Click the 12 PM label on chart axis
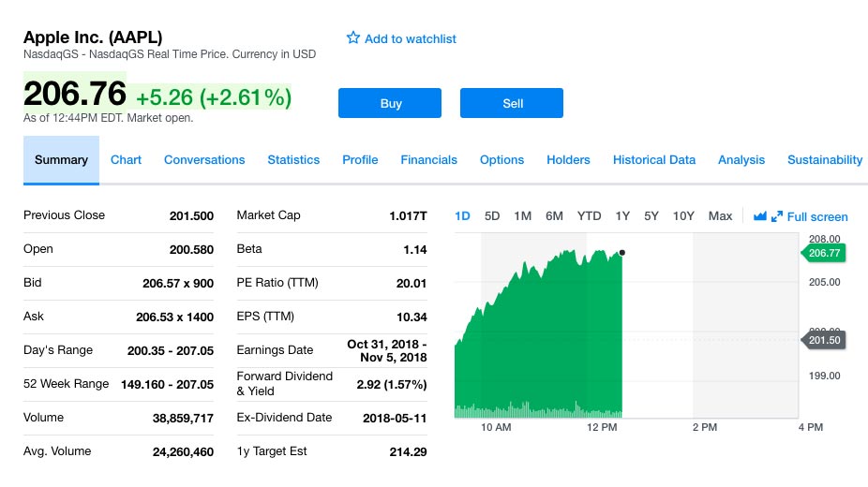 coord(602,427)
